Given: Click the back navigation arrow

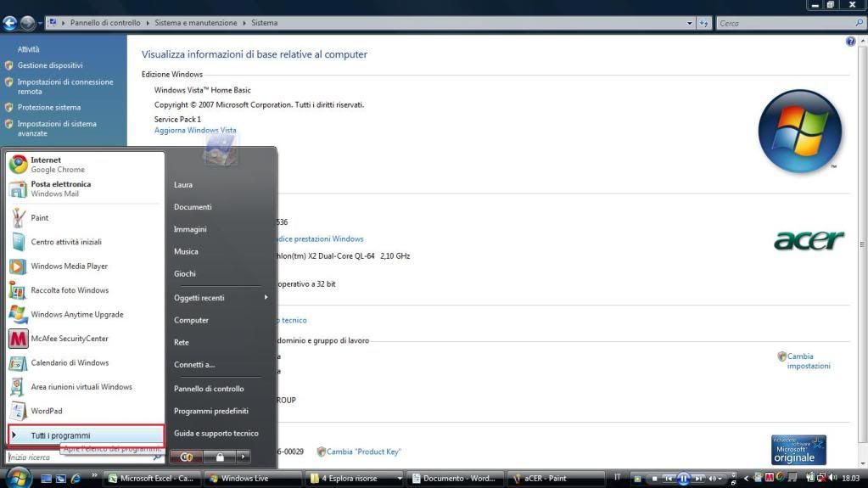Looking at the screenshot, I should (x=9, y=23).
